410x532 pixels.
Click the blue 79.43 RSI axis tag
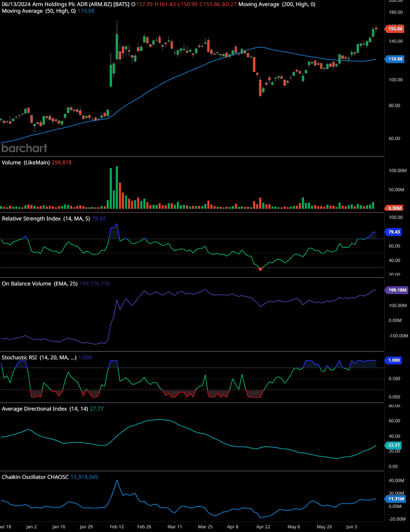(x=393, y=232)
